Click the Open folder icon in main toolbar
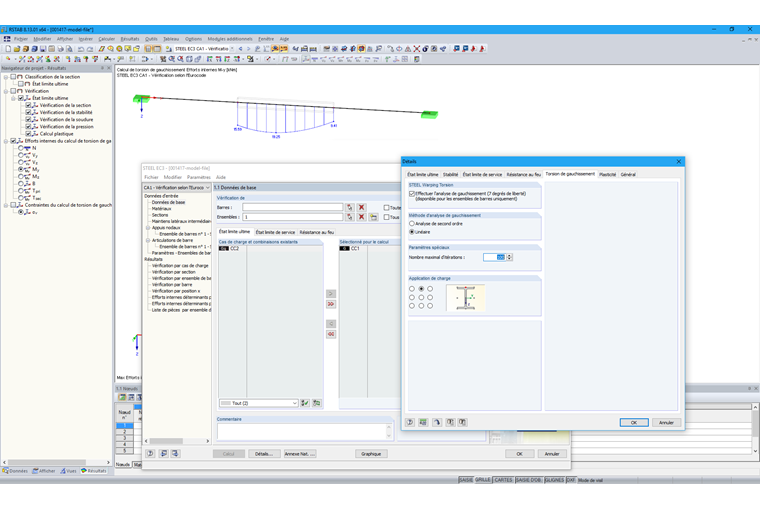Viewport: 760px width, 509px height. pos(16,49)
